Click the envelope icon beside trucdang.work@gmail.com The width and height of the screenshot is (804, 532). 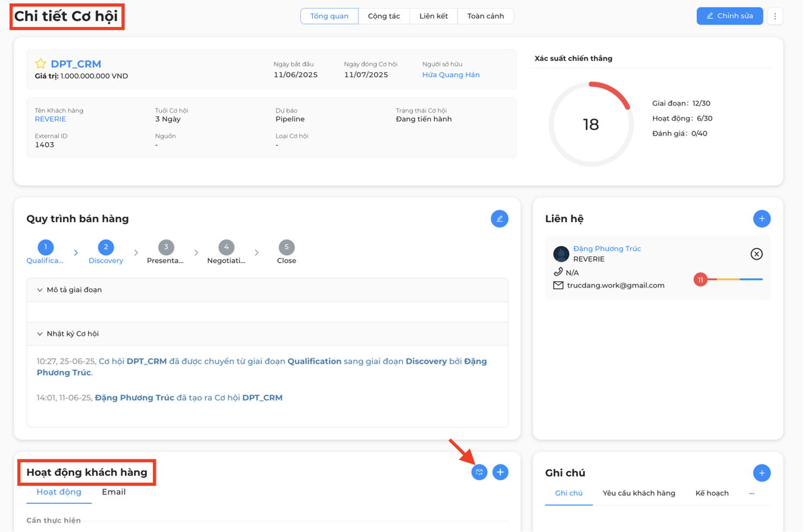(x=558, y=286)
